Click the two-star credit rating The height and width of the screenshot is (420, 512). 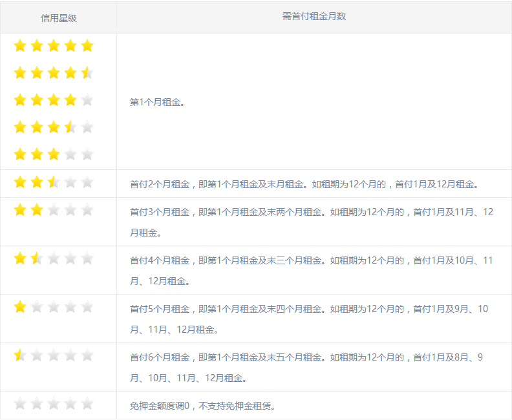click(54, 210)
